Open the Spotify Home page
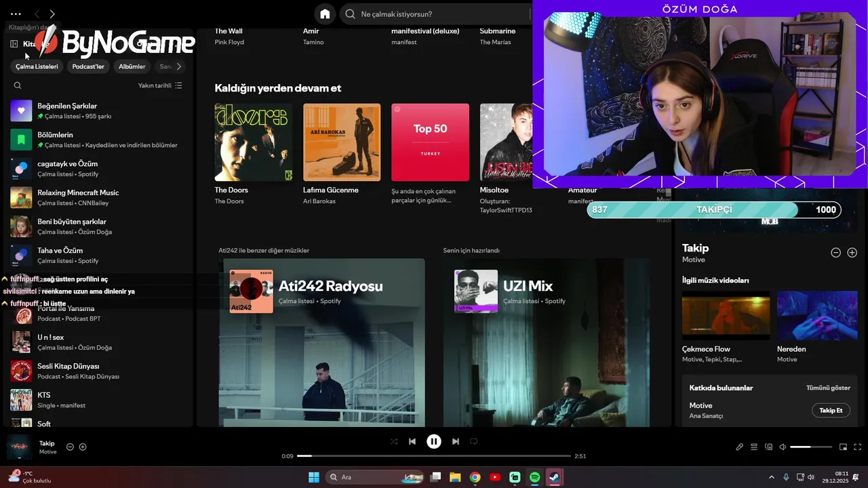Viewport: 868px width, 488px height. pyautogui.click(x=325, y=14)
